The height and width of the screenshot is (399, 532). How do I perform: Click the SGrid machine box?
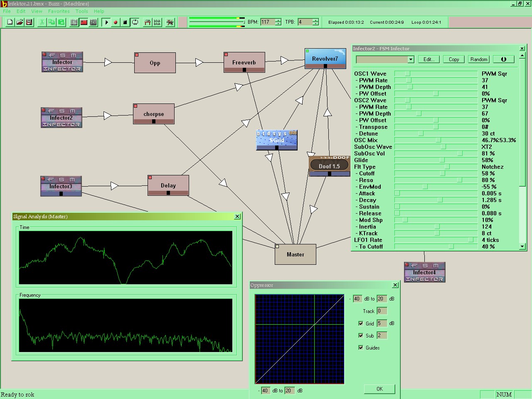pyautogui.click(x=277, y=140)
